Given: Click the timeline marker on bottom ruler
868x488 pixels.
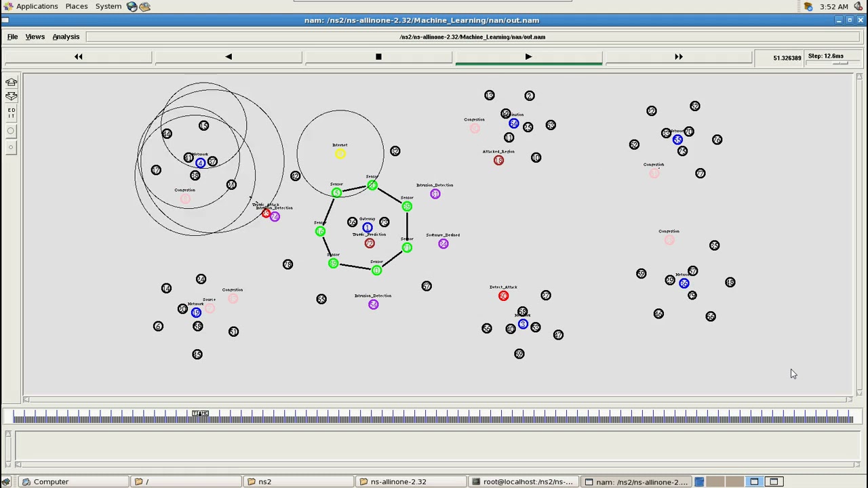Looking at the screenshot, I should [200, 413].
